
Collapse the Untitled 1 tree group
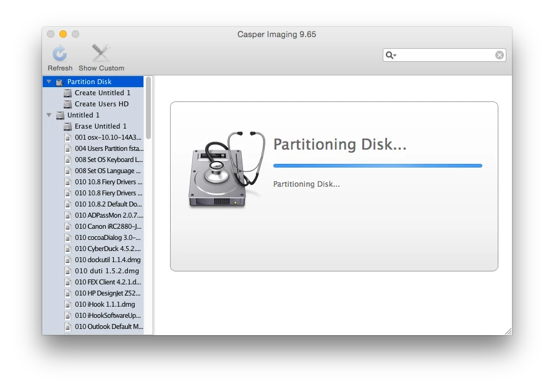[49, 115]
